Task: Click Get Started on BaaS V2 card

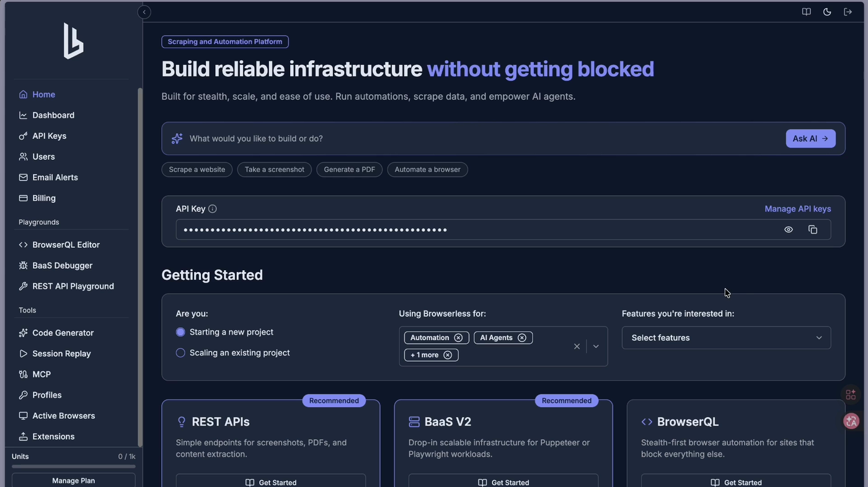Action: 503,482
